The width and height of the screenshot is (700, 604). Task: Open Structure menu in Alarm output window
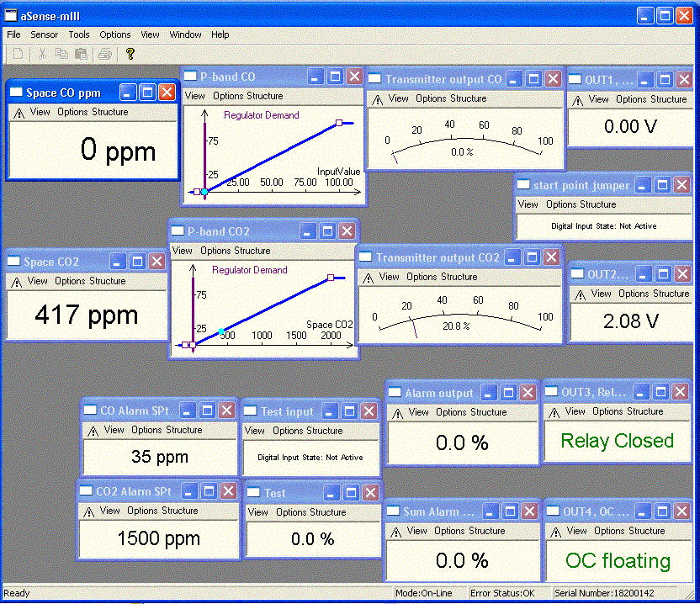click(x=489, y=412)
